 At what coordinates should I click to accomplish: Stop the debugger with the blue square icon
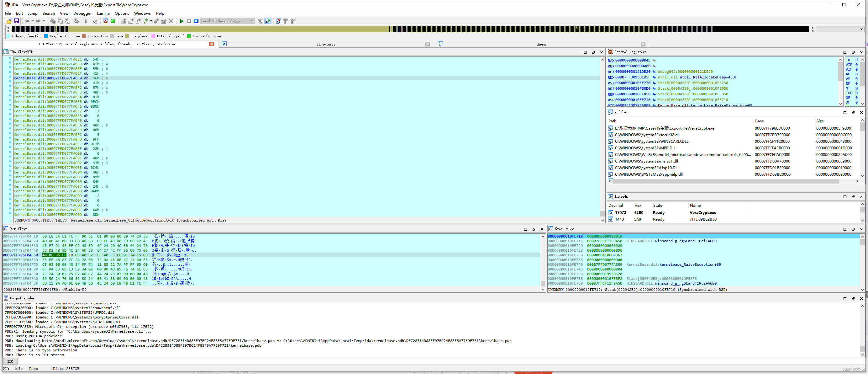196,21
